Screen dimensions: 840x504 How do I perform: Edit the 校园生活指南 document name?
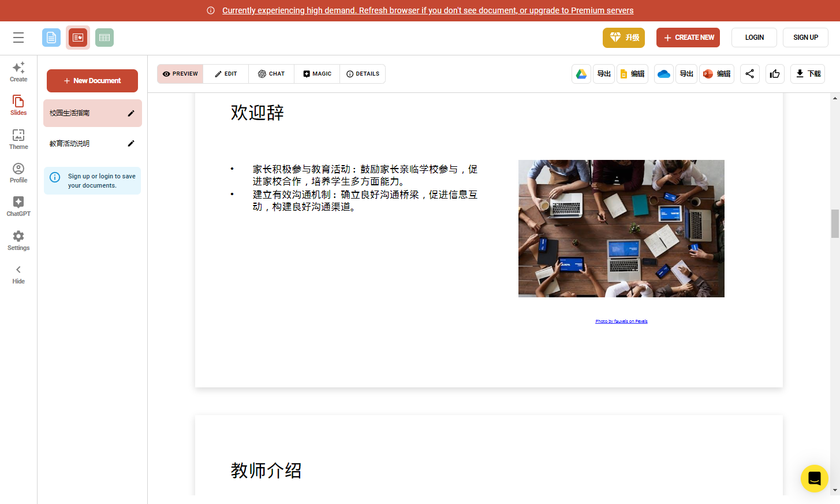(x=131, y=113)
